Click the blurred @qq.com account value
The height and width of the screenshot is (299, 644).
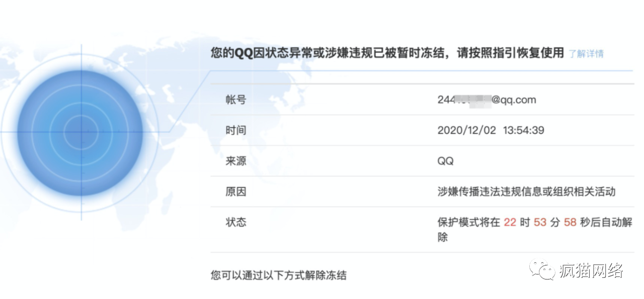coord(487,99)
